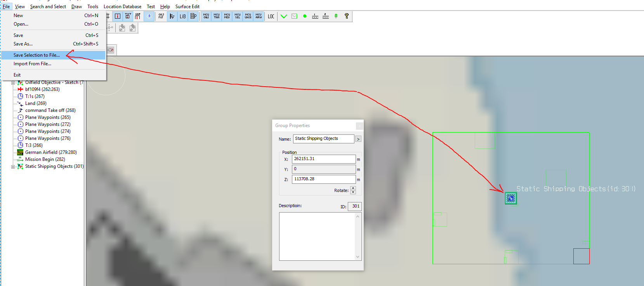Viewport: 644px width, 286px height.
Task: Toggle the MCU TAR filter button
Action: (217, 16)
